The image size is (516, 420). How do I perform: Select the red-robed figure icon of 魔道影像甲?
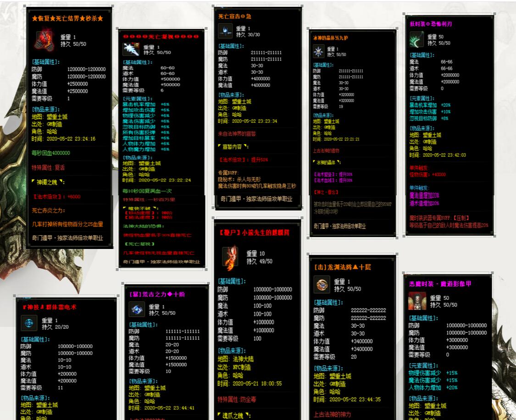417,301
